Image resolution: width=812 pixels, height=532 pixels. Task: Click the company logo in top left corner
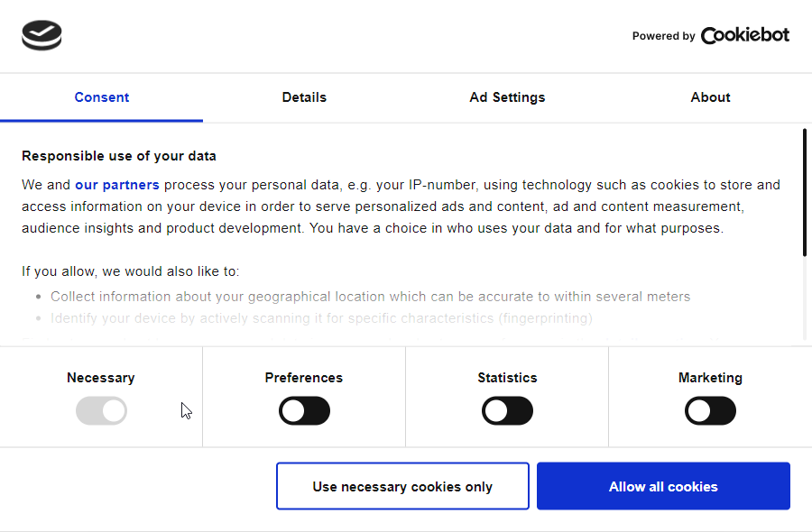(42, 35)
